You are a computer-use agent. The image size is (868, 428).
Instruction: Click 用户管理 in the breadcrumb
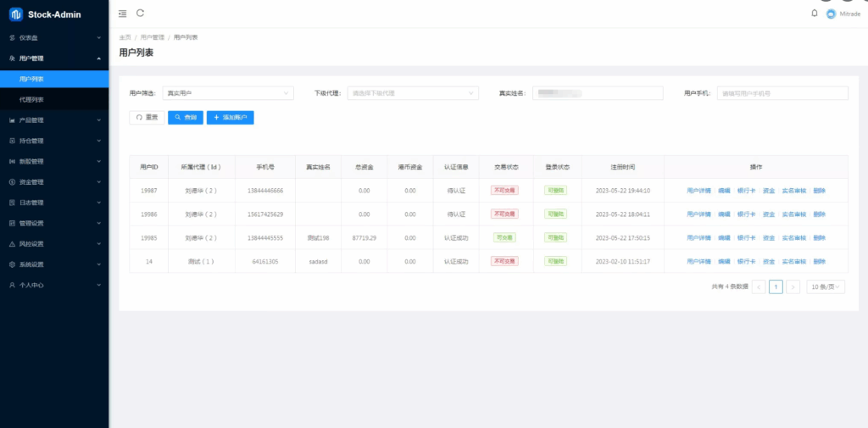pos(153,37)
